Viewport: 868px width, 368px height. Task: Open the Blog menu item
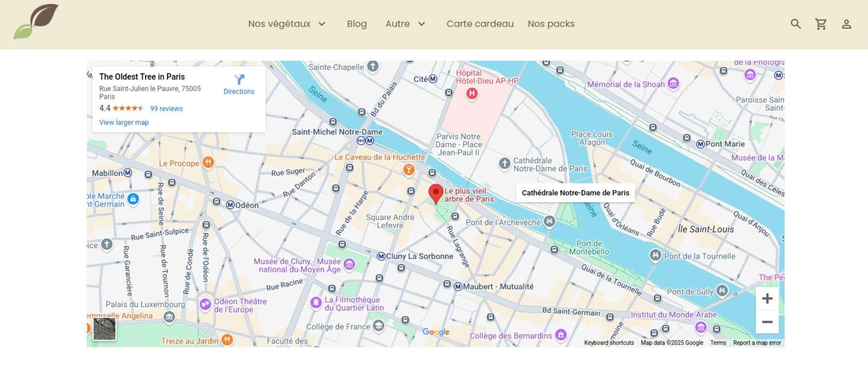tap(356, 24)
